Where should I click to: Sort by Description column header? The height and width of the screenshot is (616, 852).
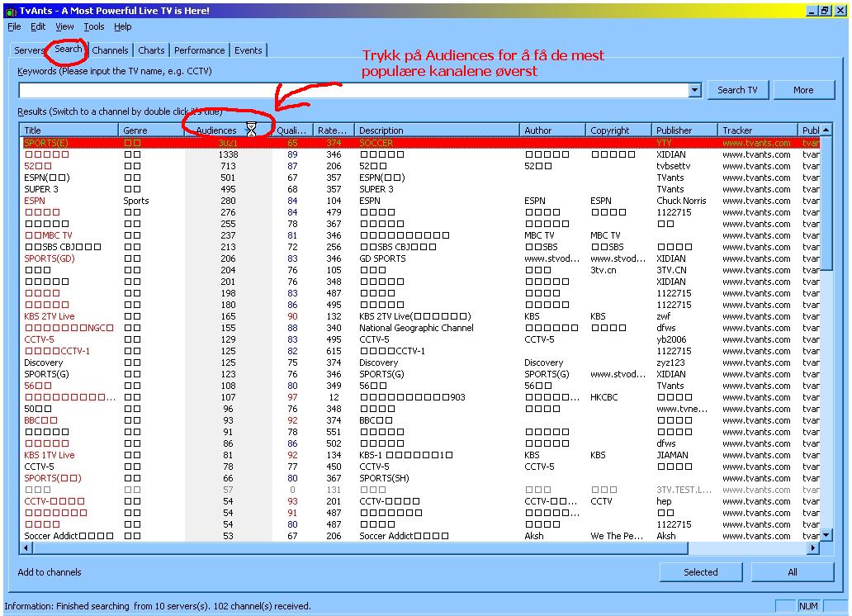tap(437, 130)
